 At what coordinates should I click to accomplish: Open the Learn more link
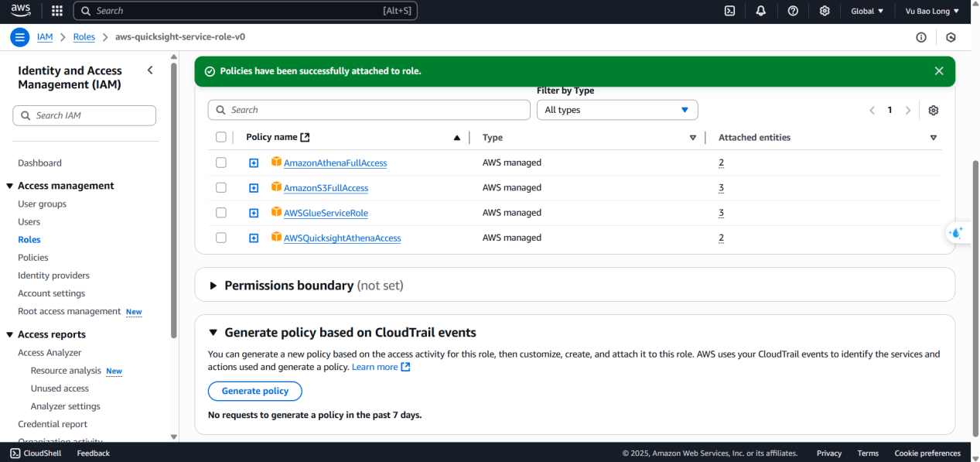tap(381, 367)
